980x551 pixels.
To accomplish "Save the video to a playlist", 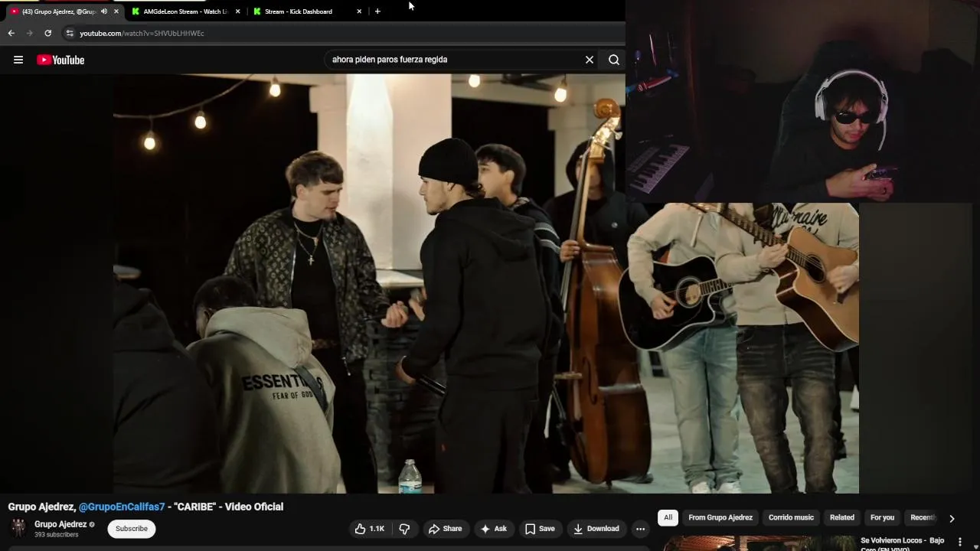I will 540,529.
